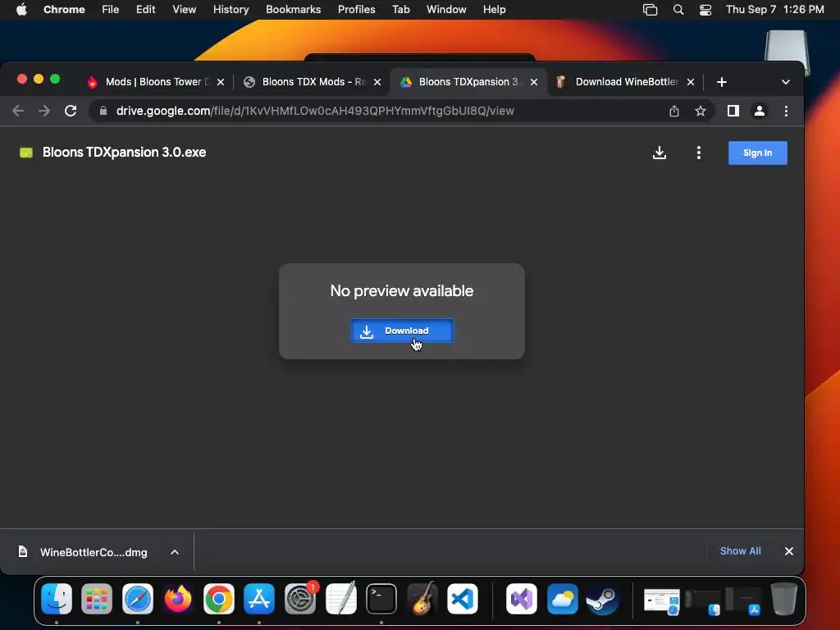Click the exe file type icon
Viewport: 840px width, 630px height.
click(x=26, y=153)
